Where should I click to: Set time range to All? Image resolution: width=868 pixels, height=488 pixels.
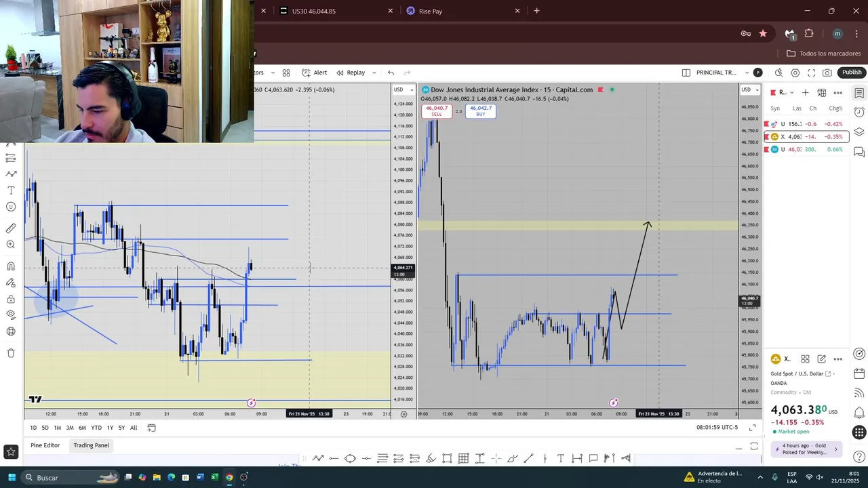134,428
